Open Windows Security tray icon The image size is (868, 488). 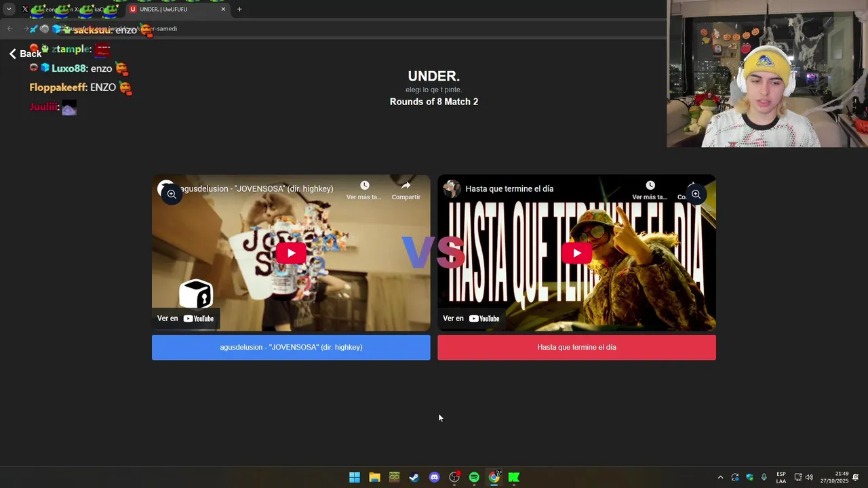pyautogui.click(x=749, y=477)
